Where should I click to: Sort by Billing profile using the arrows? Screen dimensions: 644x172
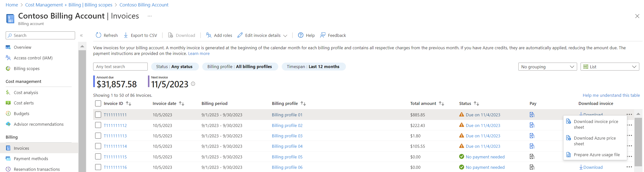303,103
